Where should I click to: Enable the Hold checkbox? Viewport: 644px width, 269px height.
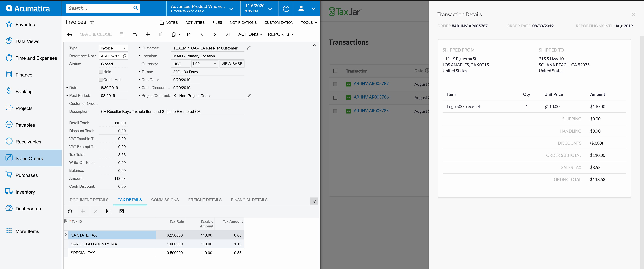pos(101,72)
